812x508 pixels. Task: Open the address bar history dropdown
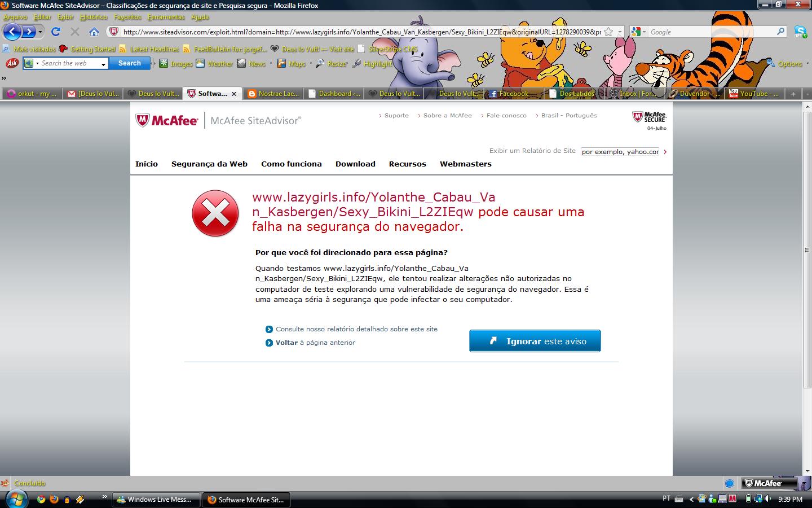619,32
